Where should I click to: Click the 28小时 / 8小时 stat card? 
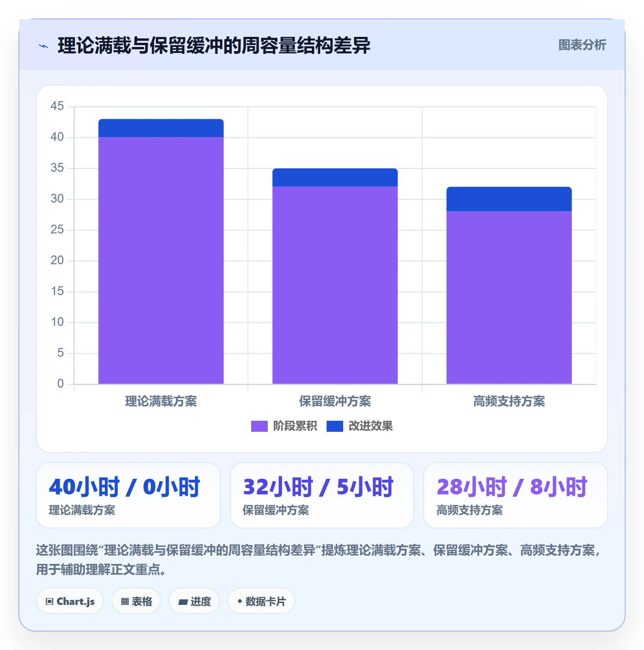coord(516,495)
